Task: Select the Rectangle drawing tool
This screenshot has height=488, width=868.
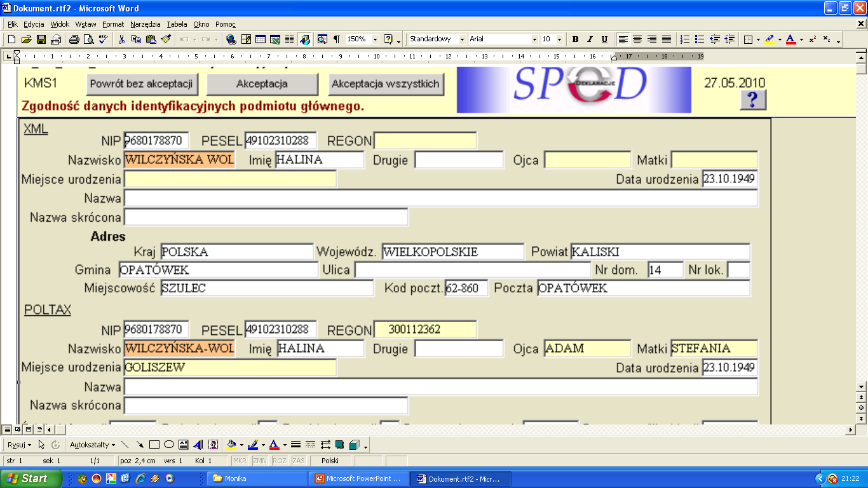Action: (x=154, y=445)
